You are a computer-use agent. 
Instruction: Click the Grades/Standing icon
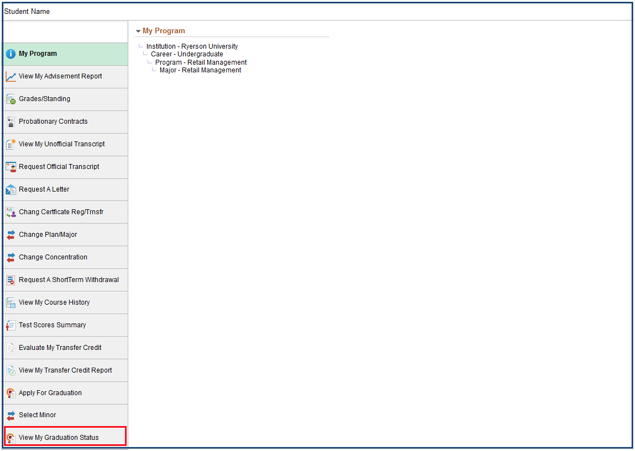[x=11, y=99]
